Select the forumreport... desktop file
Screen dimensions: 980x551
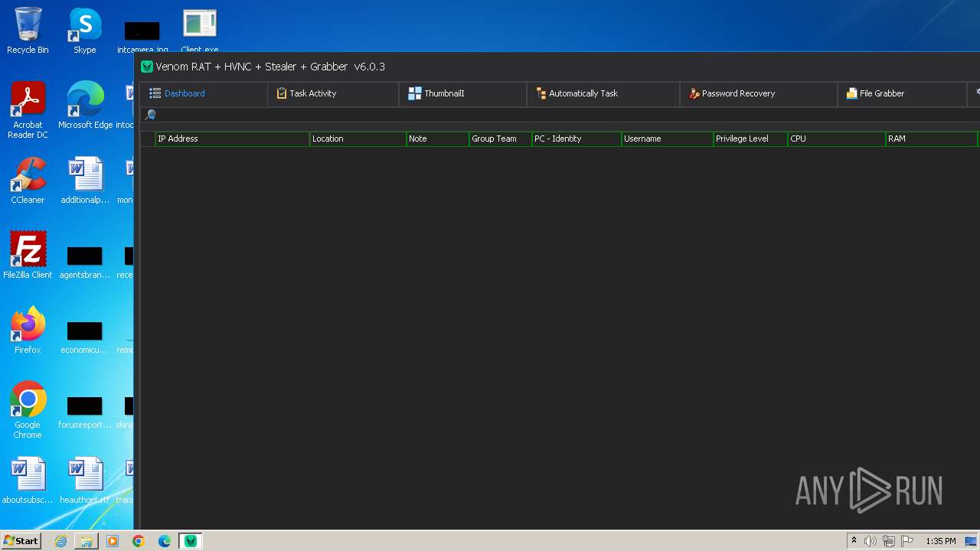click(85, 412)
